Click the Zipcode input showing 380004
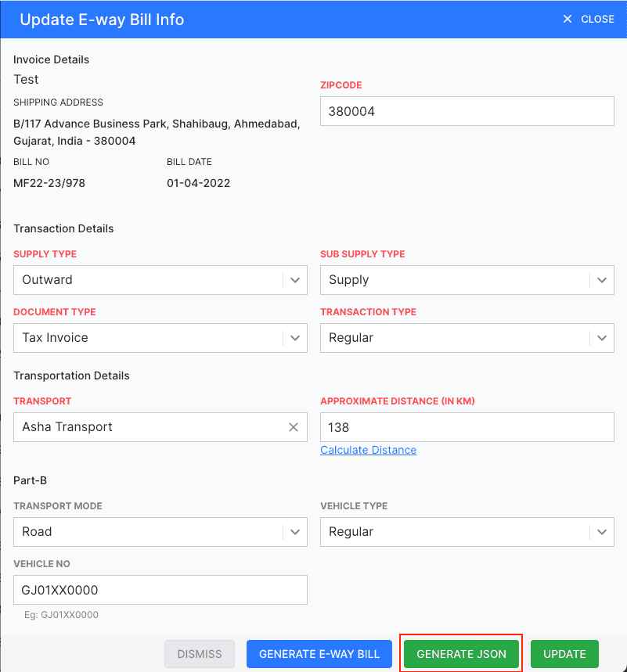 click(x=467, y=111)
